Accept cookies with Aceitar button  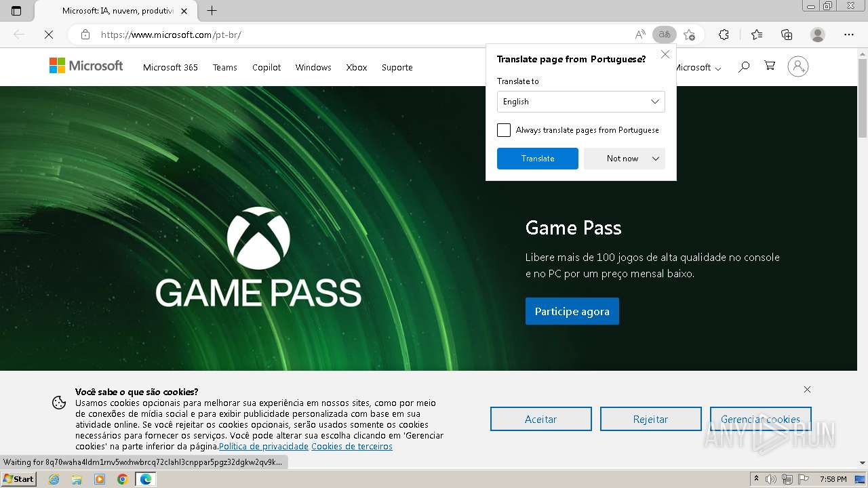tap(541, 419)
